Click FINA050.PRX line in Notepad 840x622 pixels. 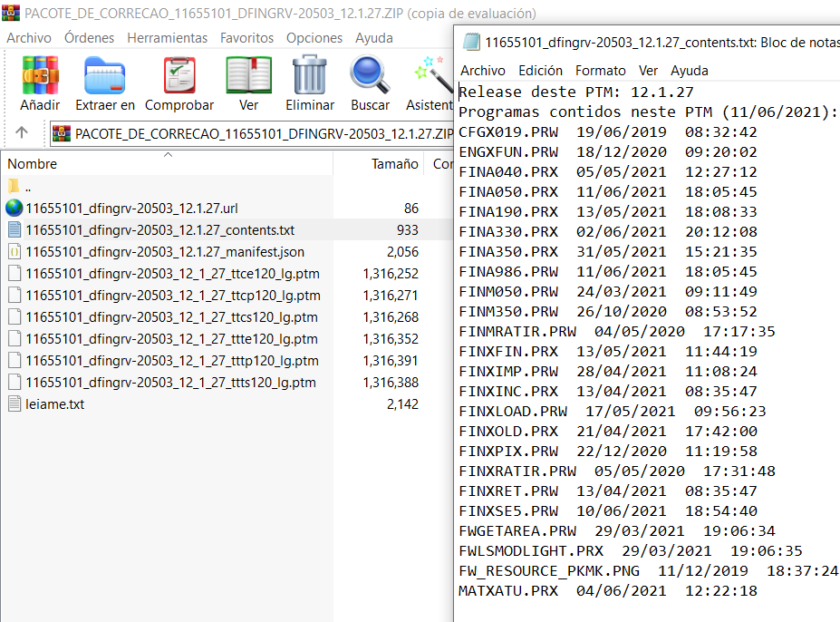608,192
